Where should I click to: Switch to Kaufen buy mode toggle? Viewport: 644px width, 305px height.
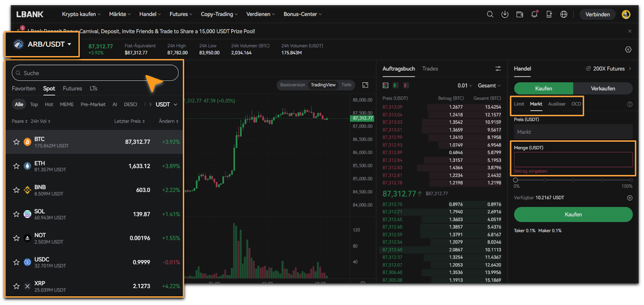543,88
